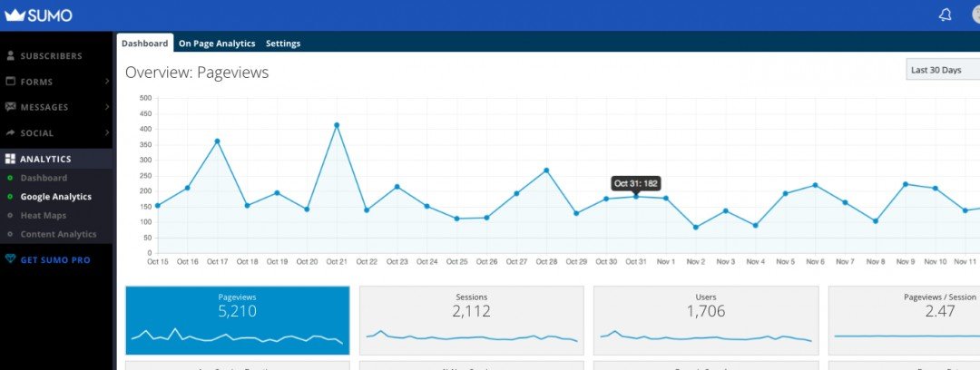Click the Get Sumo Pro diamond icon
980x370 pixels.
click(x=10, y=259)
